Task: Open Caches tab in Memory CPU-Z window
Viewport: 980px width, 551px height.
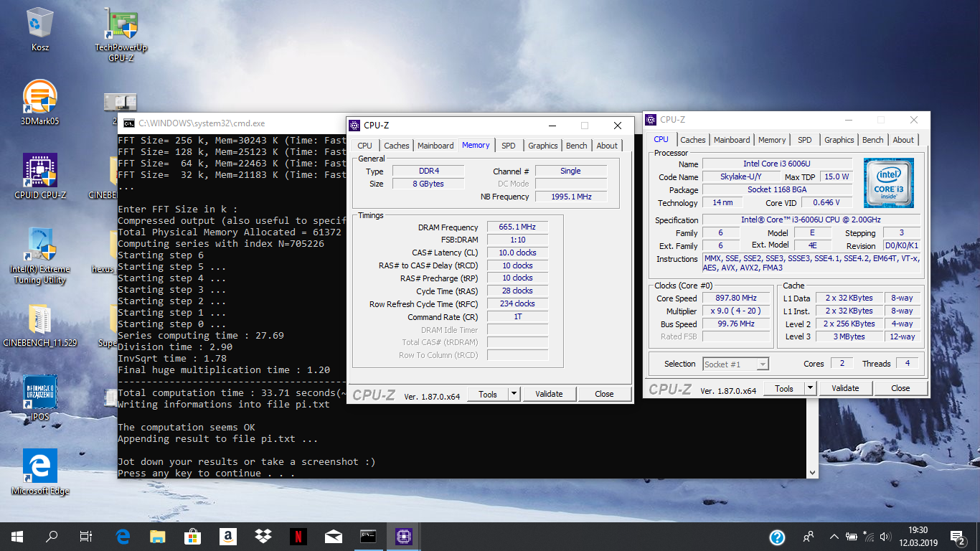Action: click(396, 146)
